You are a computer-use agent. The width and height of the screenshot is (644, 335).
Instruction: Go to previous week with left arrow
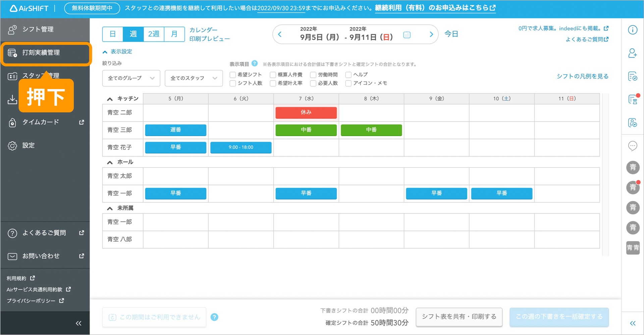pos(280,35)
